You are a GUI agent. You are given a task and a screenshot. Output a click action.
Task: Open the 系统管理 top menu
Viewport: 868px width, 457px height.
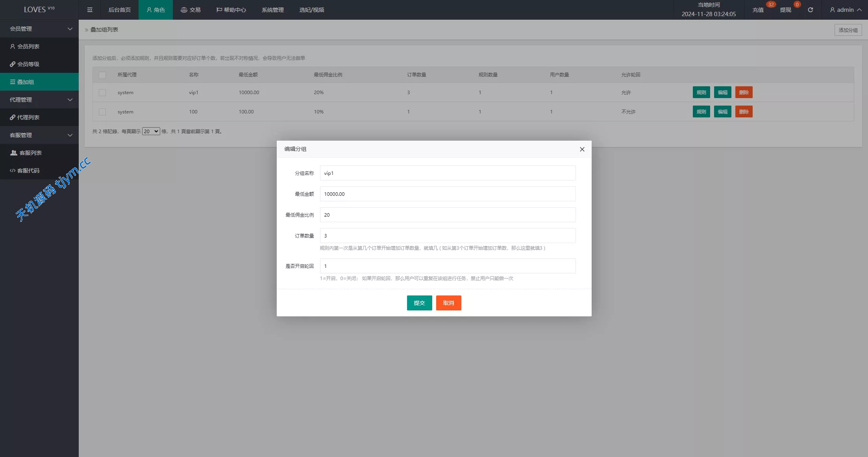tap(272, 10)
